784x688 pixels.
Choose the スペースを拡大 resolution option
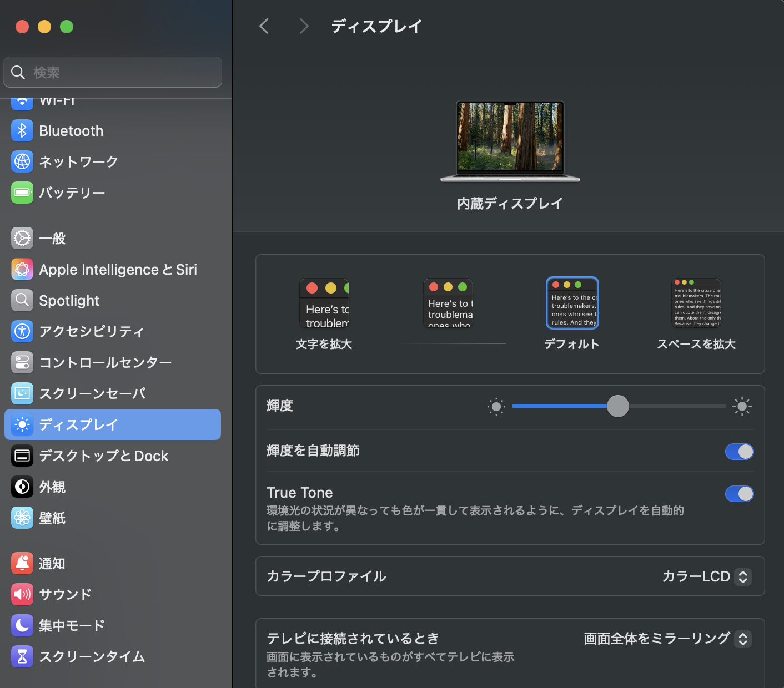696,303
